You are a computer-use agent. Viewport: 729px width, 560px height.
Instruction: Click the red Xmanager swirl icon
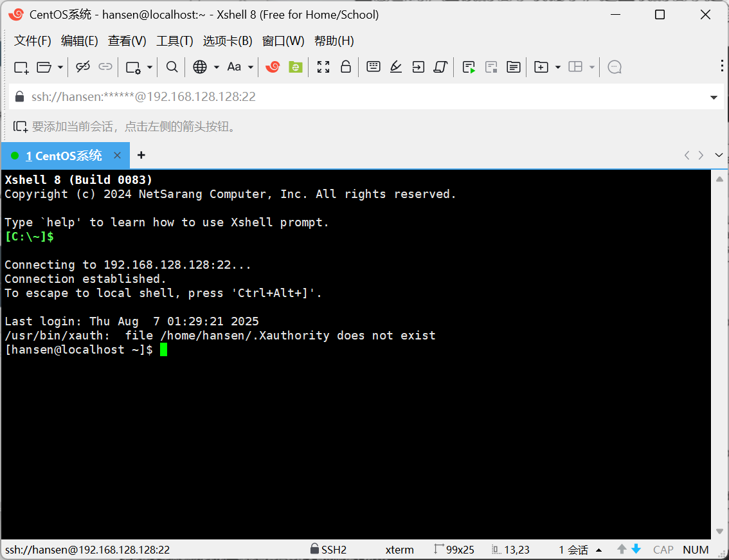pyautogui.click(x=273, y=67)
